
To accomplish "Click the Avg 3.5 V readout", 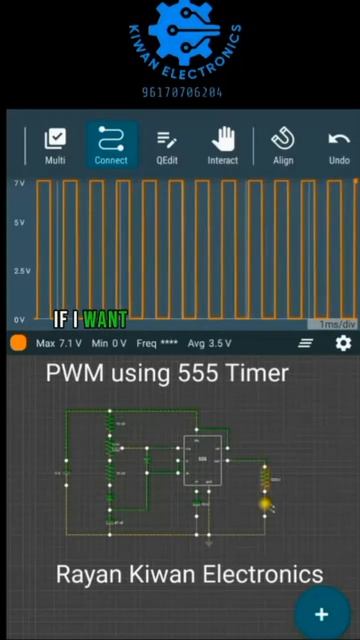I will (209, 343).
